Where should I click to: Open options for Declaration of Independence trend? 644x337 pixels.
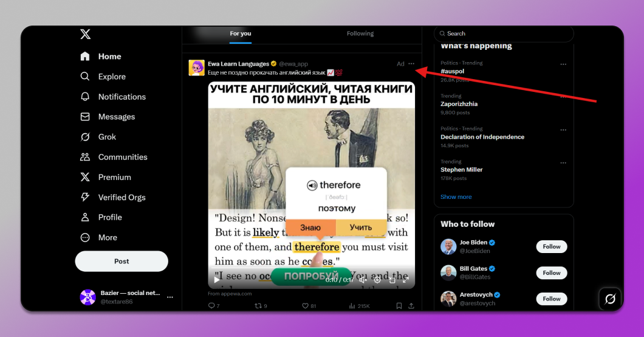563,130
